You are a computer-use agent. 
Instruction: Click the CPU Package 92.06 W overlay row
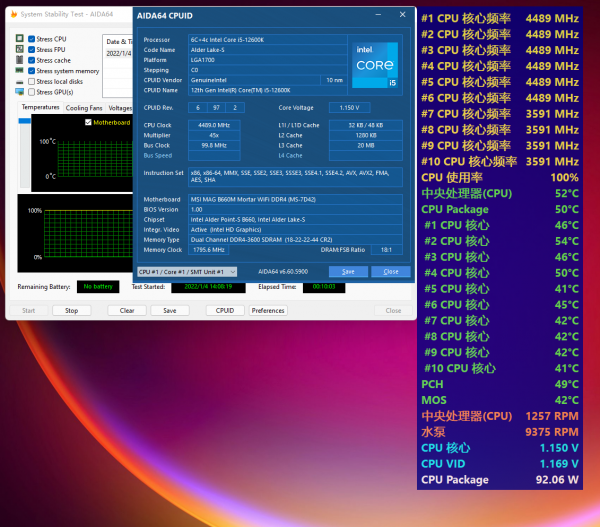coord(500,480)
